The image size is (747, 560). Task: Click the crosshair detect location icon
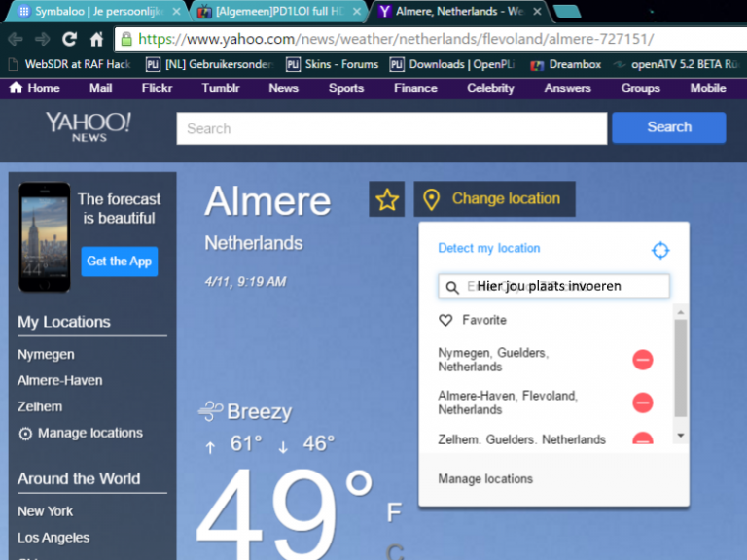click(x=660, y=250)
